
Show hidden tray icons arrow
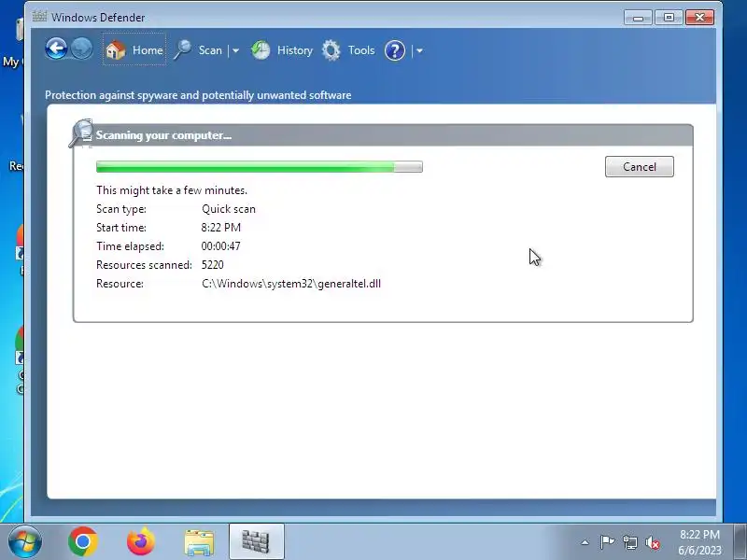(x=585, y=542)
